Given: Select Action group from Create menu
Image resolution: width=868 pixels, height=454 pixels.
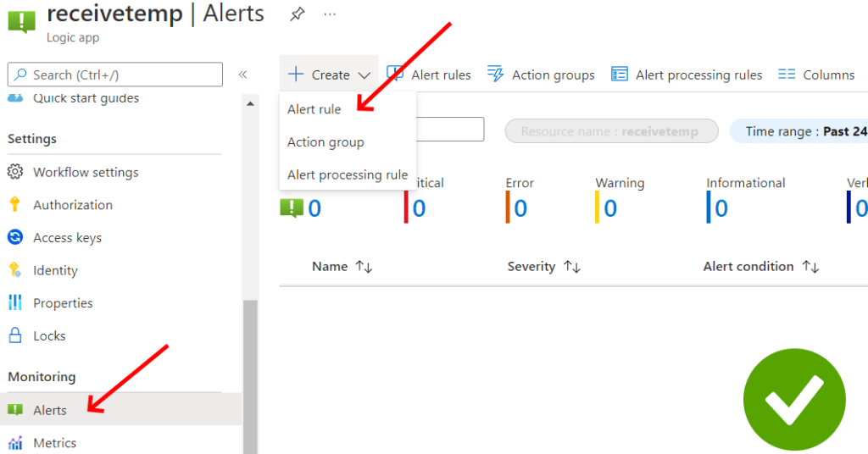Looking at the screenshot, I should coord(325,142).
